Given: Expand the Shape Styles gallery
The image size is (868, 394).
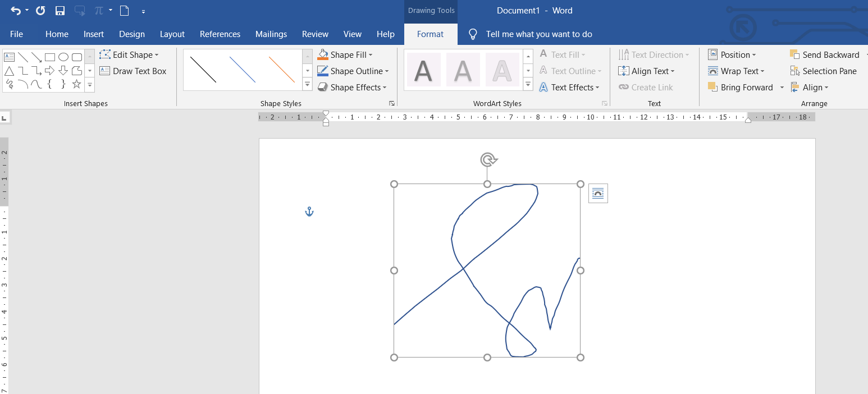Looking at the screenshot, I should (307, 84).
